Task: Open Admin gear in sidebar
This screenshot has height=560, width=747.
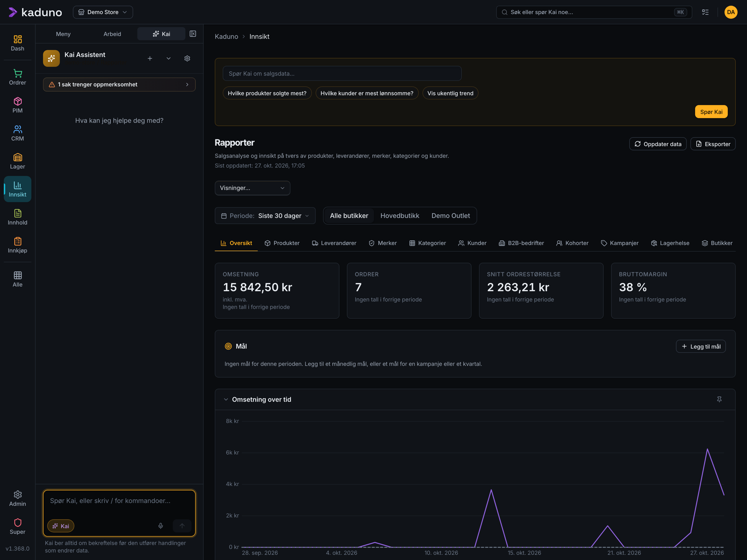Action: [x=18, y=498]
